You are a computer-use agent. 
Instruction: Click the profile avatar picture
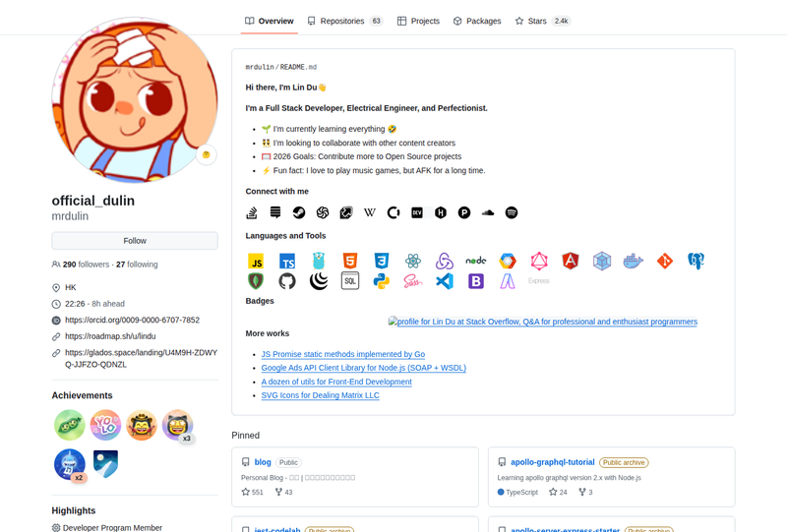coord(135,99)
